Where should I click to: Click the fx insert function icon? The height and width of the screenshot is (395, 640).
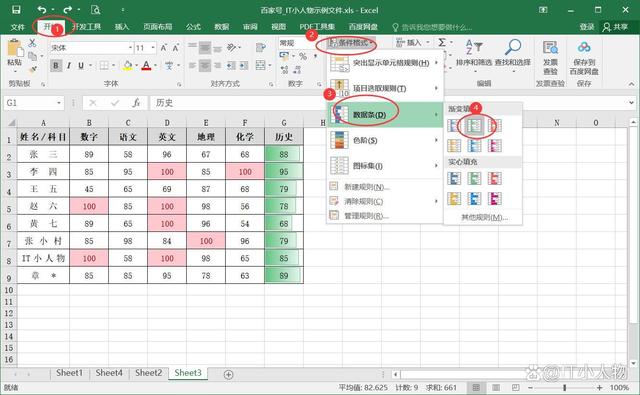click(x=136, y=103)
